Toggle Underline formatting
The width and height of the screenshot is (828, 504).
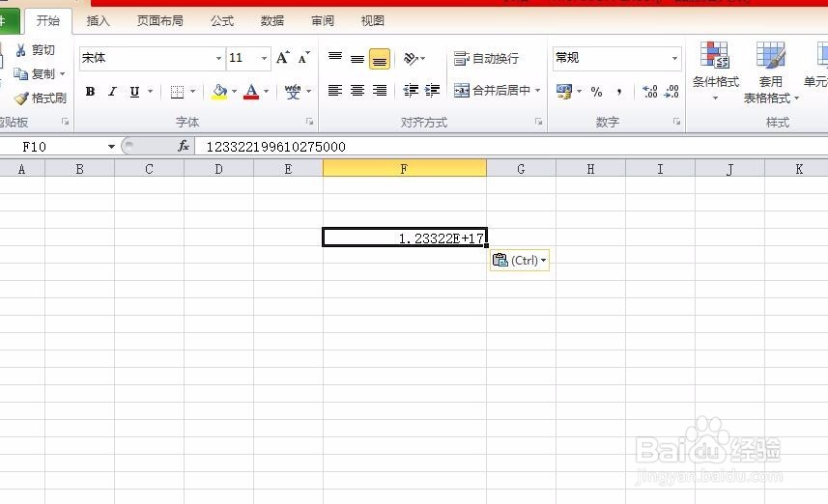(x=134, y=92)
